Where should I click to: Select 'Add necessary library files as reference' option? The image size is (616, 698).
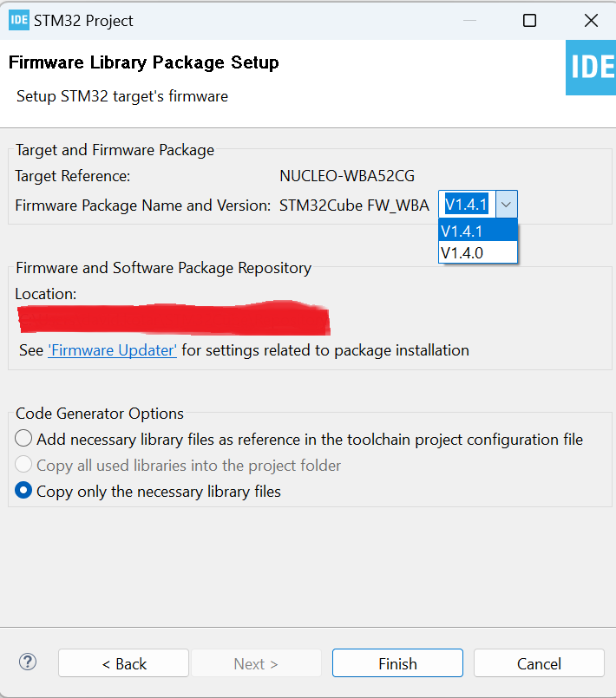[24, 439]
